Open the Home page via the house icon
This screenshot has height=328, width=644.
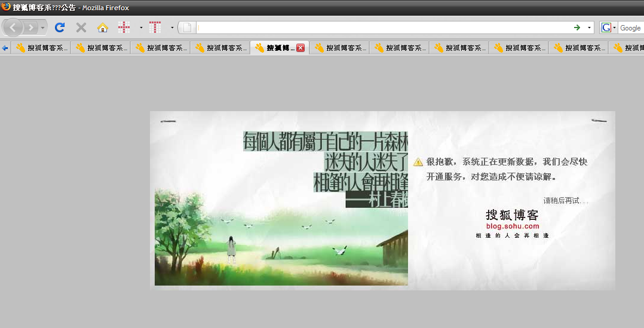(103, 27)
